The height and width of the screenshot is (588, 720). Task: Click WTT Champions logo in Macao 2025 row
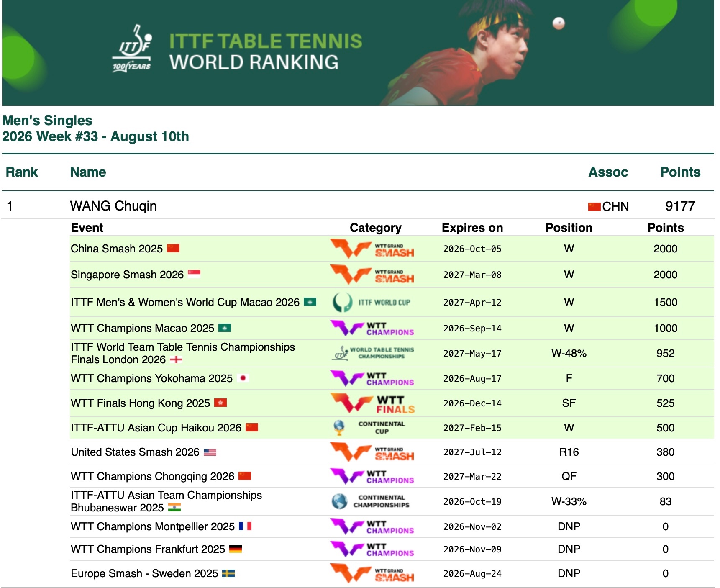coord(372,328)
